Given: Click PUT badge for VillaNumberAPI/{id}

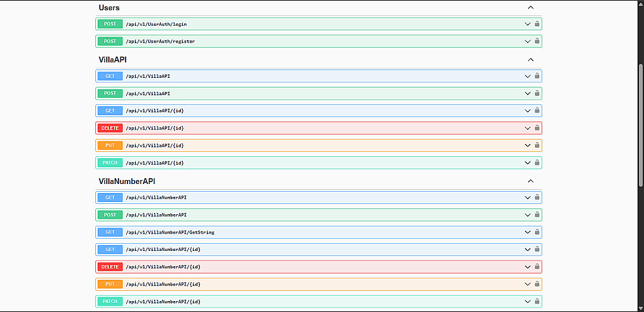Looking at the screenshot, I should (x=110, y=284).
